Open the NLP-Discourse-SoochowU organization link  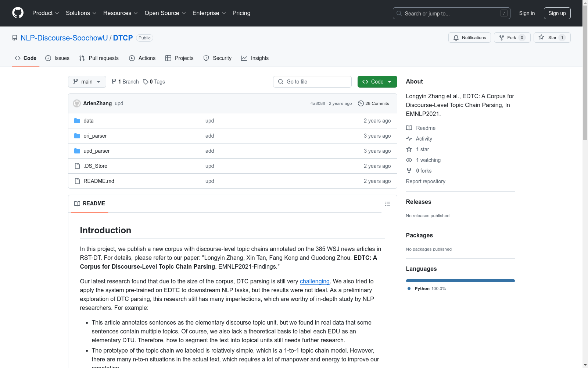pos(64,38)
